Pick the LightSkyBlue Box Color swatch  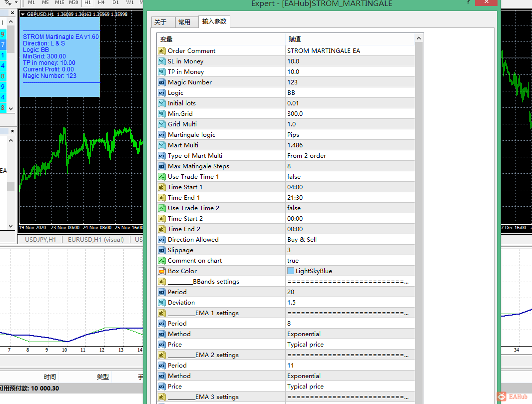[290, 271]
